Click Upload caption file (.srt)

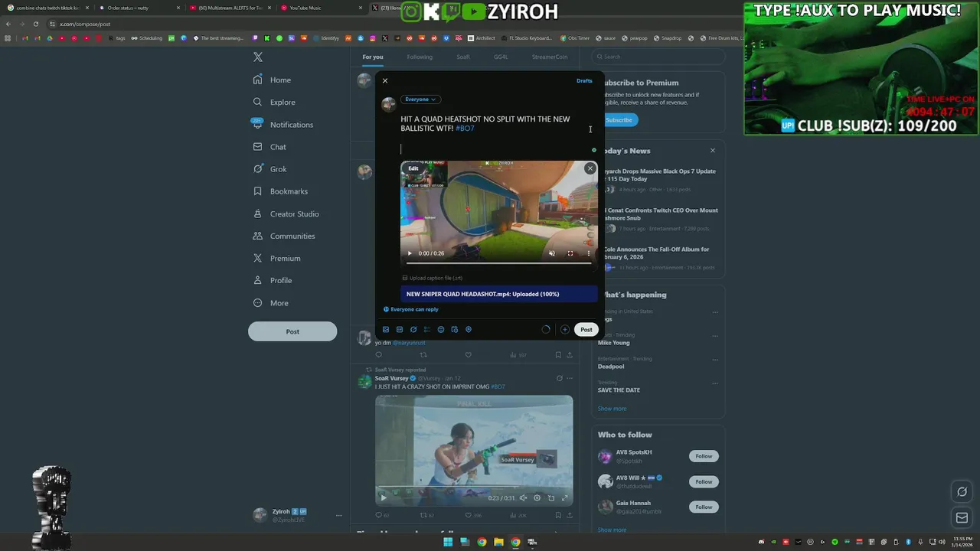coord(433,278)
